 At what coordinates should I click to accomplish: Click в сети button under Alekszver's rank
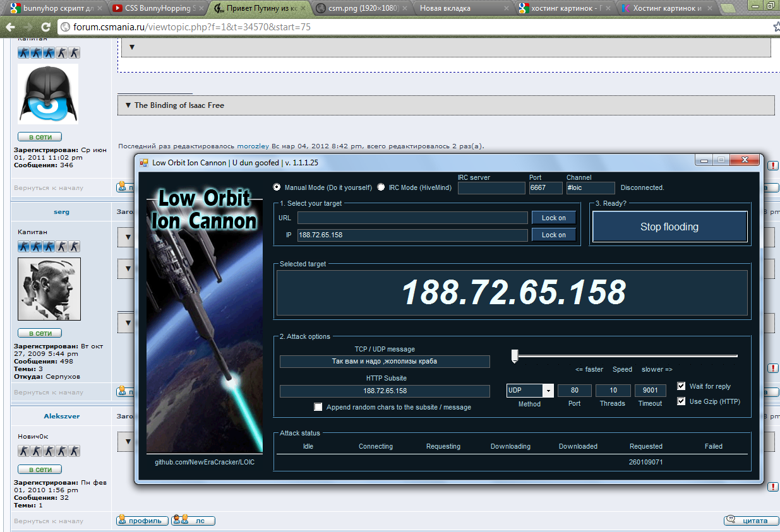(x=40, y=470)
